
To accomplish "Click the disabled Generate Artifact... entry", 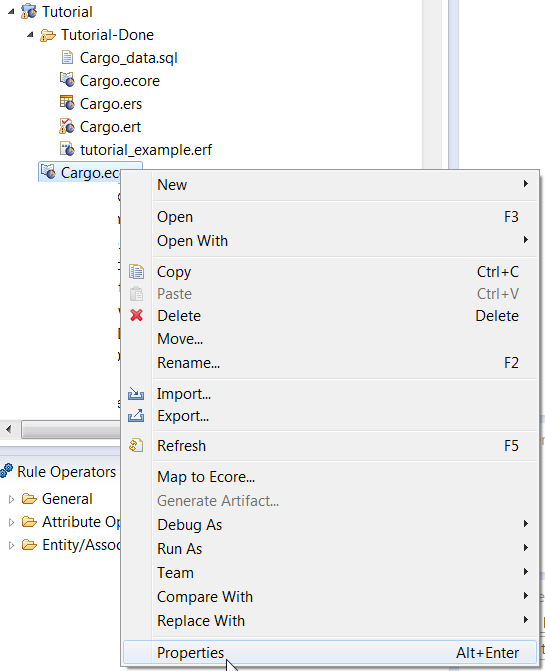I will tap(329, 501).
